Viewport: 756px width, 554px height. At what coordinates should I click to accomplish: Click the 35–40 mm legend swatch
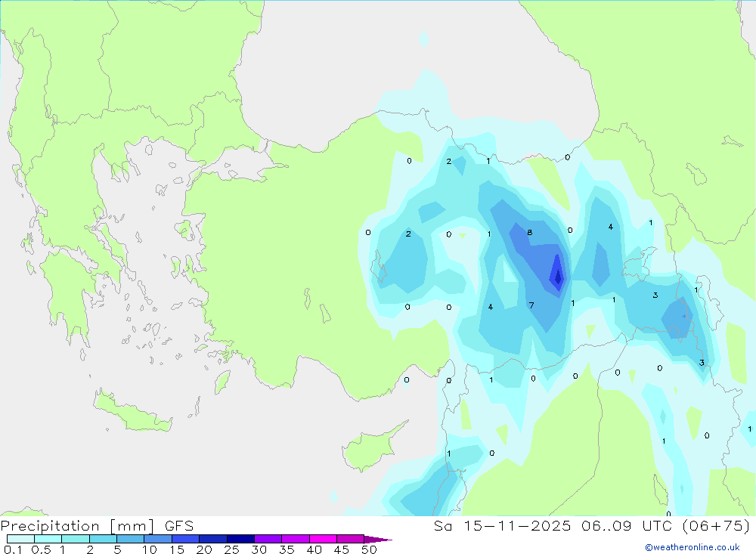point(295,539)
